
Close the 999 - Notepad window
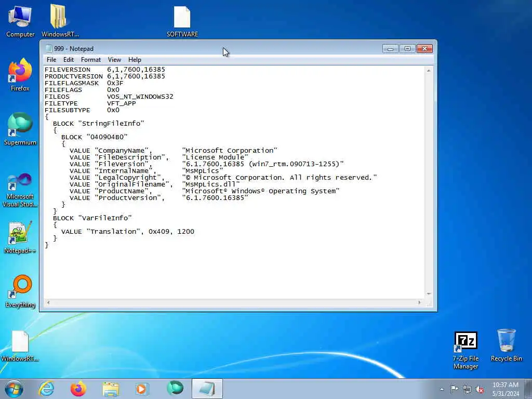pyautogui.click(x=424, y=49)
